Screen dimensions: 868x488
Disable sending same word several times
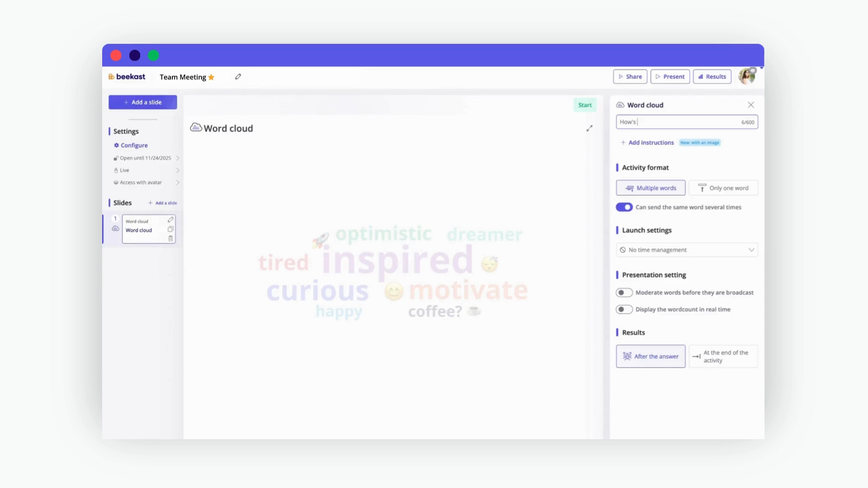click(x=624, y=207)
